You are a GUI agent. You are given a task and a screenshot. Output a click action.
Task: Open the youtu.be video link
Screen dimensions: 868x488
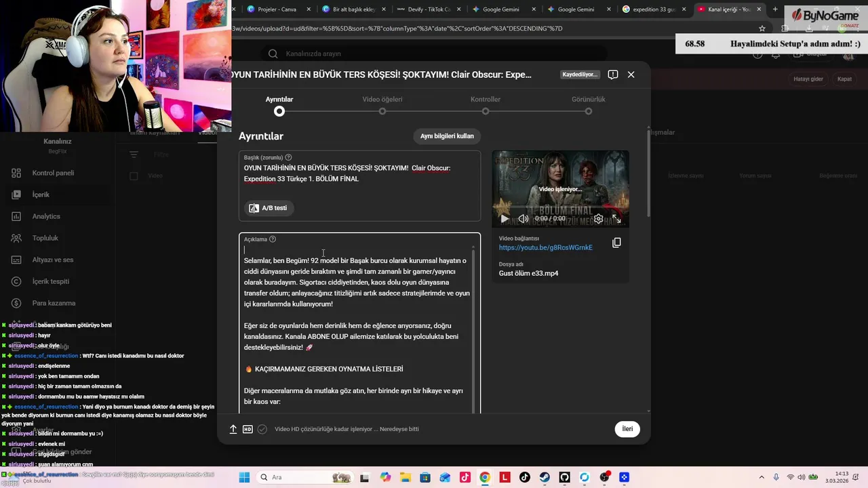[546, 248]
